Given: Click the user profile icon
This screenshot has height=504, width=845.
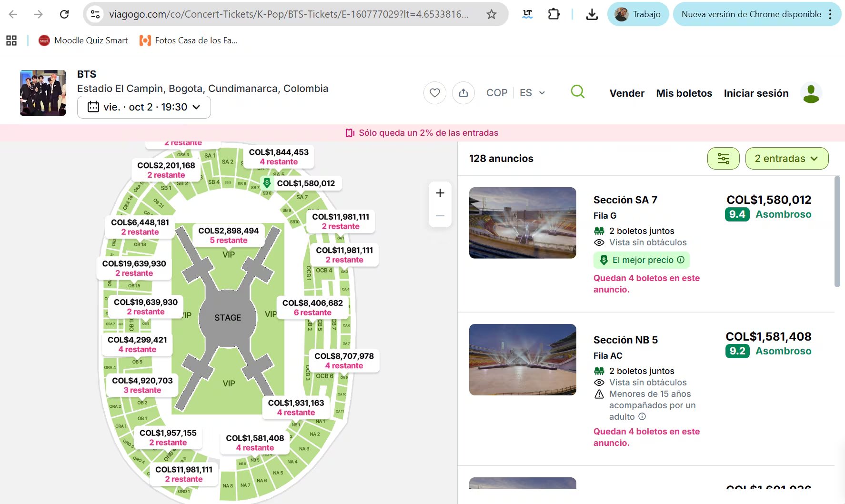Looking at the screenshot, I should coord(811,92).
